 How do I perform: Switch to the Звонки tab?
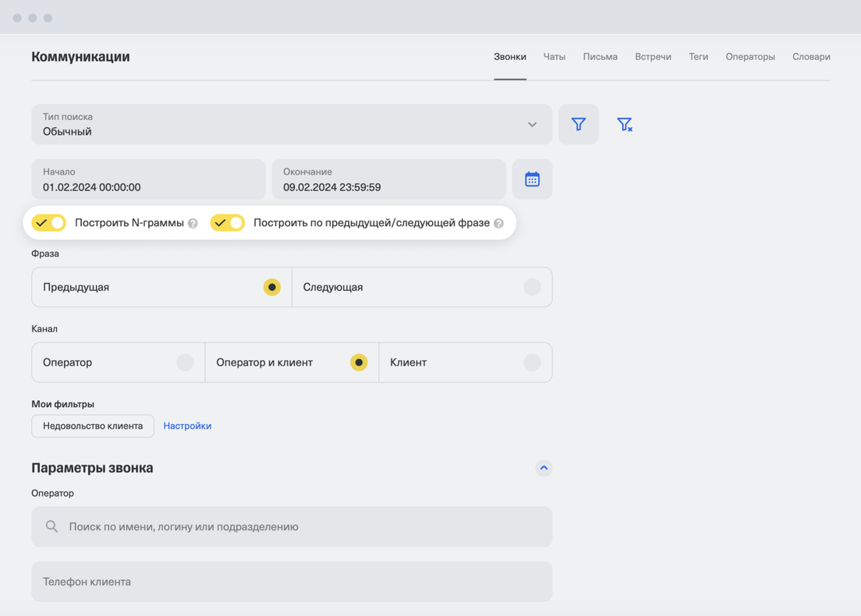(509, 57)
